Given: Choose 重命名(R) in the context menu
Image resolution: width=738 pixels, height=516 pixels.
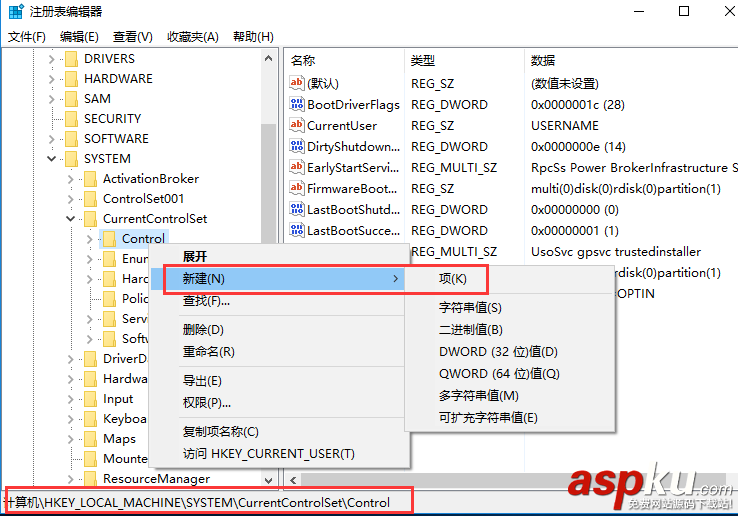Looking at the screenshot, I should 280,352.
